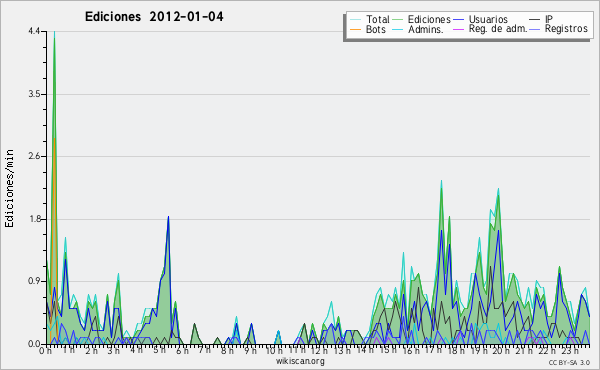This screenshot has height=370, width=600.
Task: Click the 5 h axis label
Action: [159, 350]
